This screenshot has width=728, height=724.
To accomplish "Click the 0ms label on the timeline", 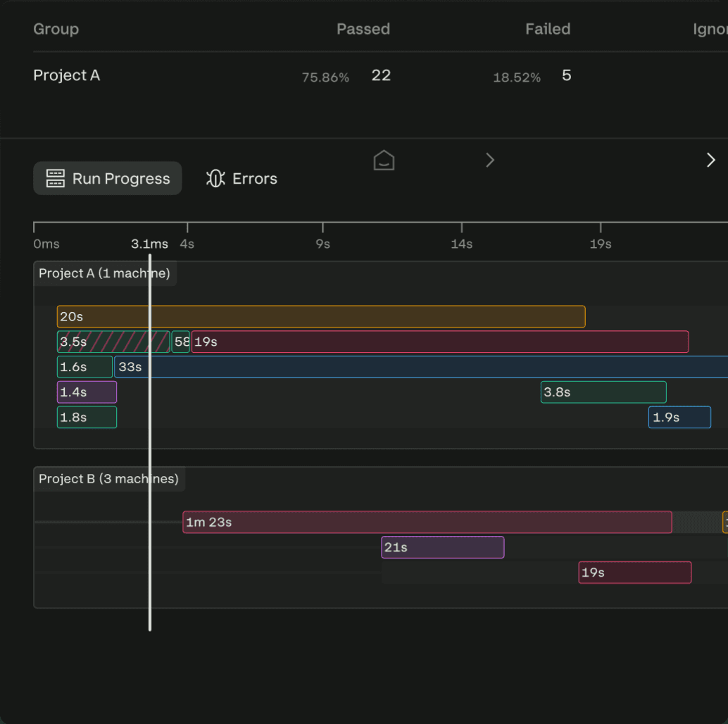I will (x=46, y=244).
